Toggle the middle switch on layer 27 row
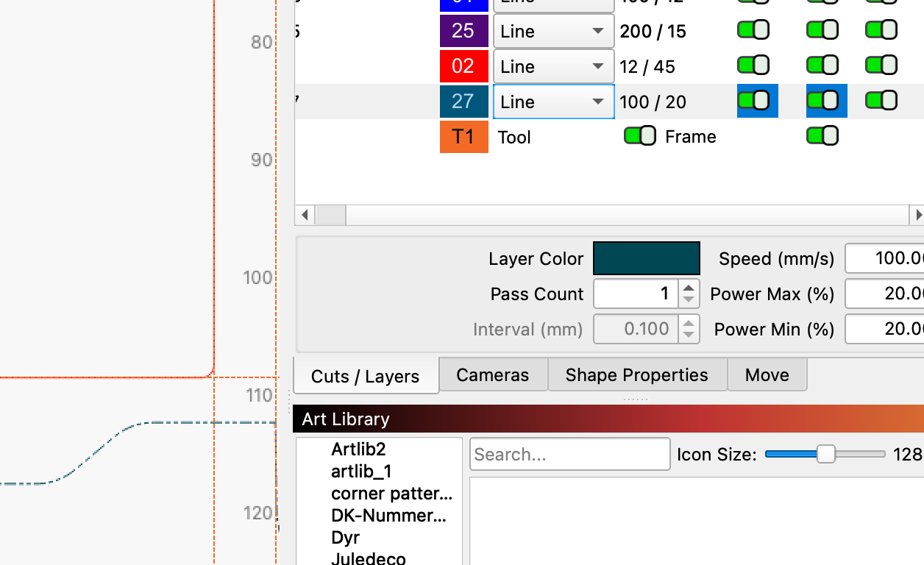The height and width of the screenshot is (565, 924). 822,101
